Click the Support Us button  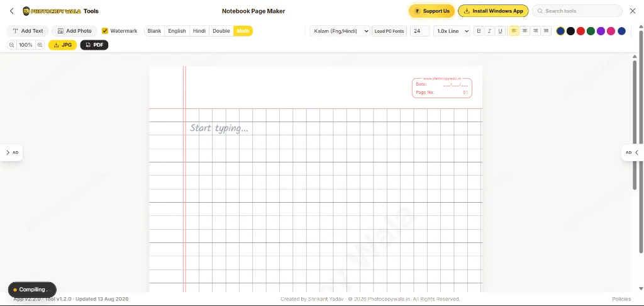(431, 11)
